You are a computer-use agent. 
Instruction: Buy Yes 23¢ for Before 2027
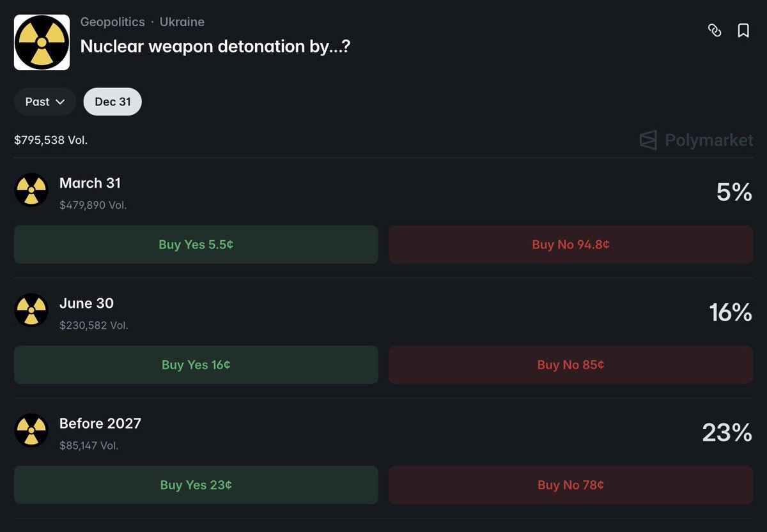pos(196,485)
